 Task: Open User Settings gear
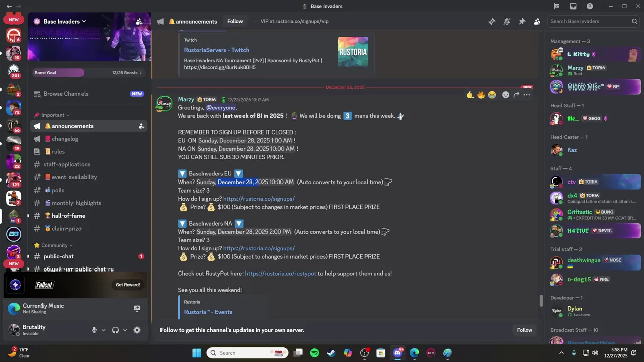click(x=137, y=330)
